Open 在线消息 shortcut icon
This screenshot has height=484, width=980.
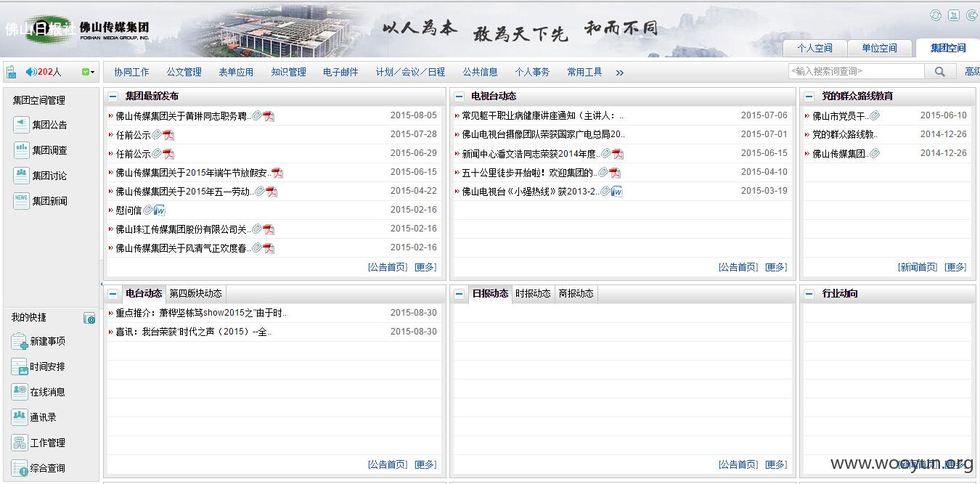pyautogui.click(x=20, y=392)
